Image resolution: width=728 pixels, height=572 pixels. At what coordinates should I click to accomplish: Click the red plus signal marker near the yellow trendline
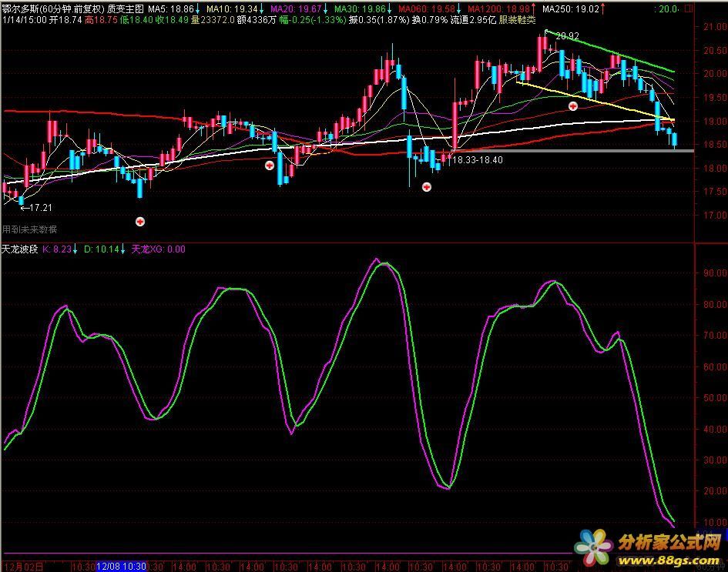click(573, 106)
